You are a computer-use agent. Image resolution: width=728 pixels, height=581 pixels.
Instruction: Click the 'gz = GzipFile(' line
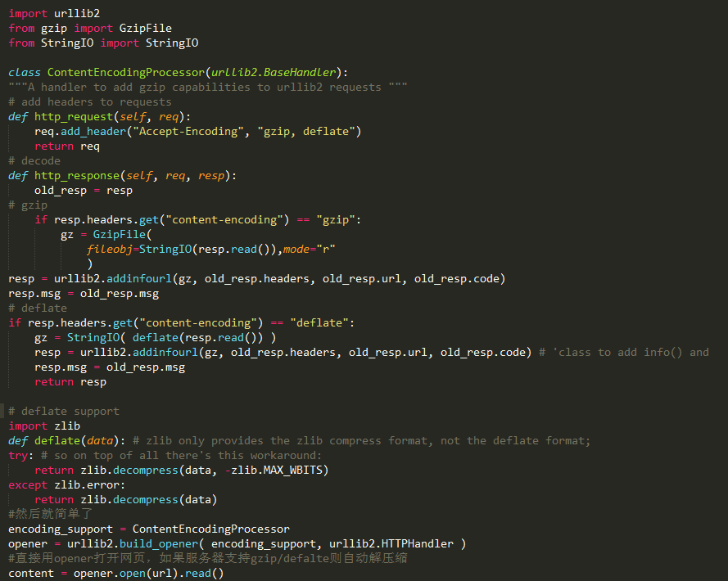click(x=106, y=235)
